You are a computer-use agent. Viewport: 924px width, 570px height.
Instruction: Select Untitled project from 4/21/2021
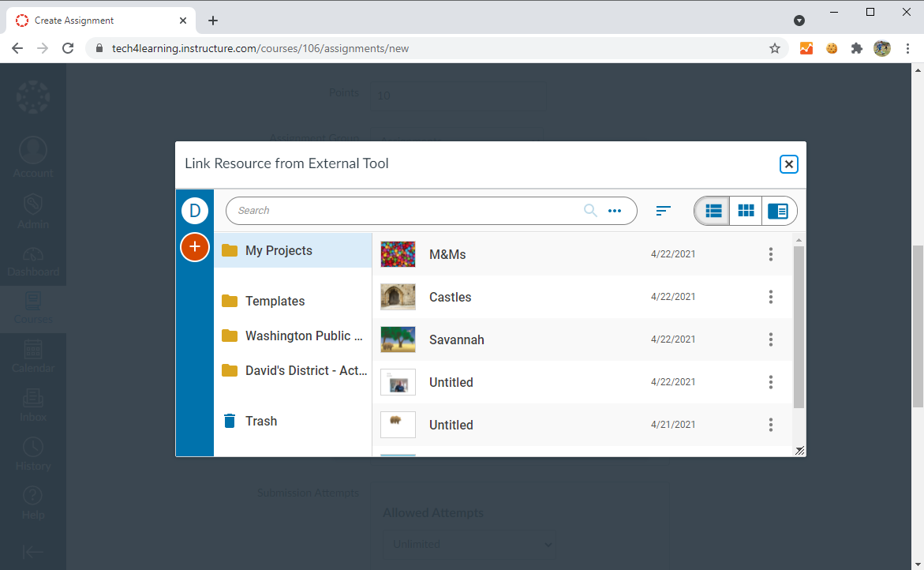point(451,425)
